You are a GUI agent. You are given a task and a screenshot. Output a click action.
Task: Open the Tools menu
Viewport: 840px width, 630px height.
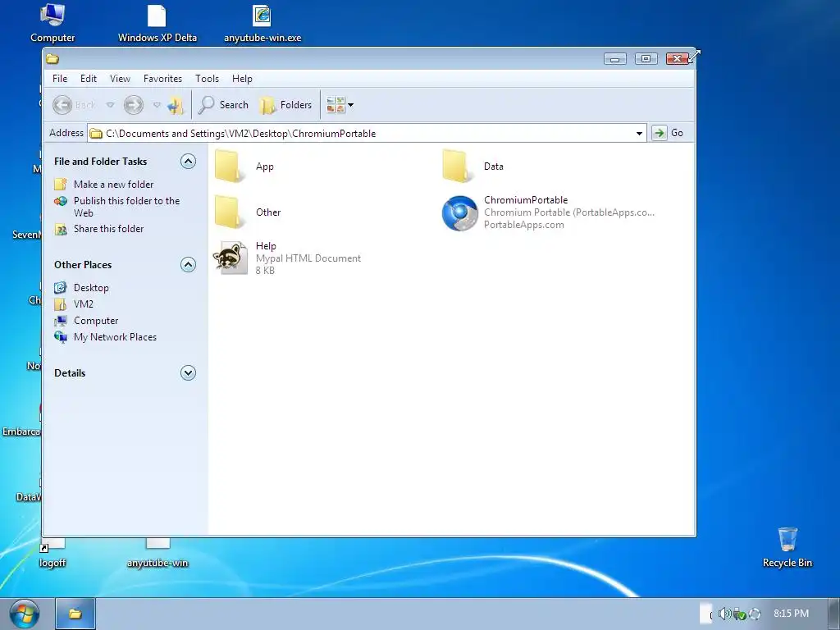pos(208,79)
